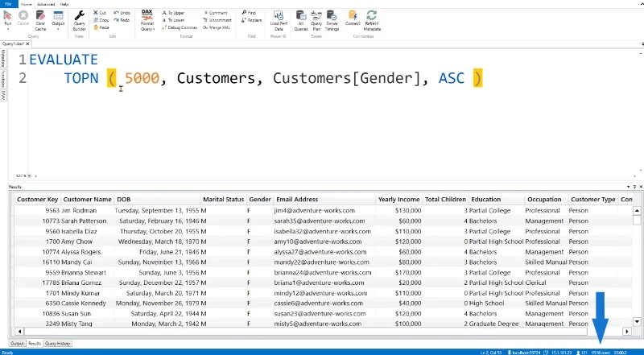Image resolution: width=644 pixels, height=355 pixels.
Task: Click results horizontal scrollbar left arrow
Action: click(19, 331)
